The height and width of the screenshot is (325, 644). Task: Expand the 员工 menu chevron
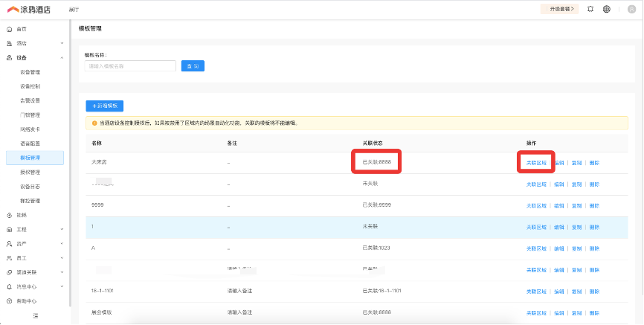tap(62, 258)
